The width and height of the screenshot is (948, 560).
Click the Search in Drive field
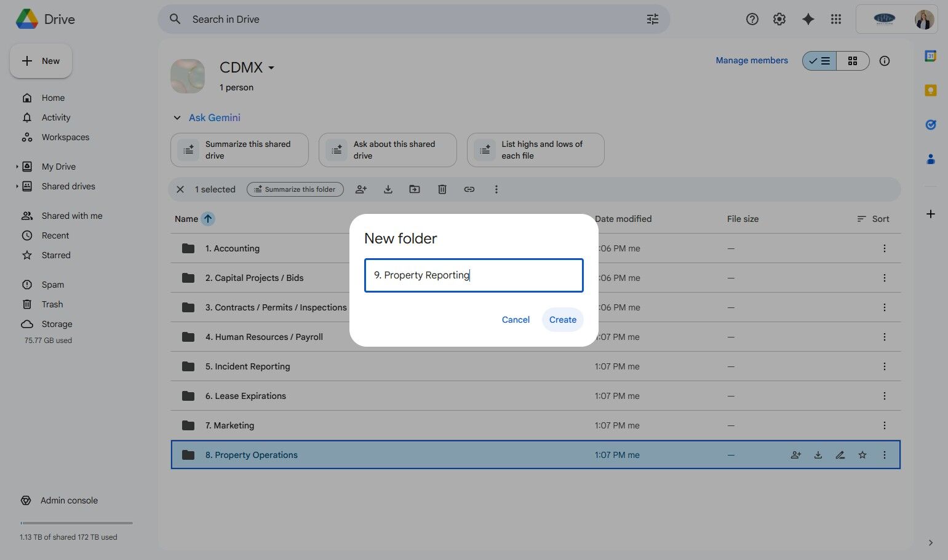click(413, 19)
